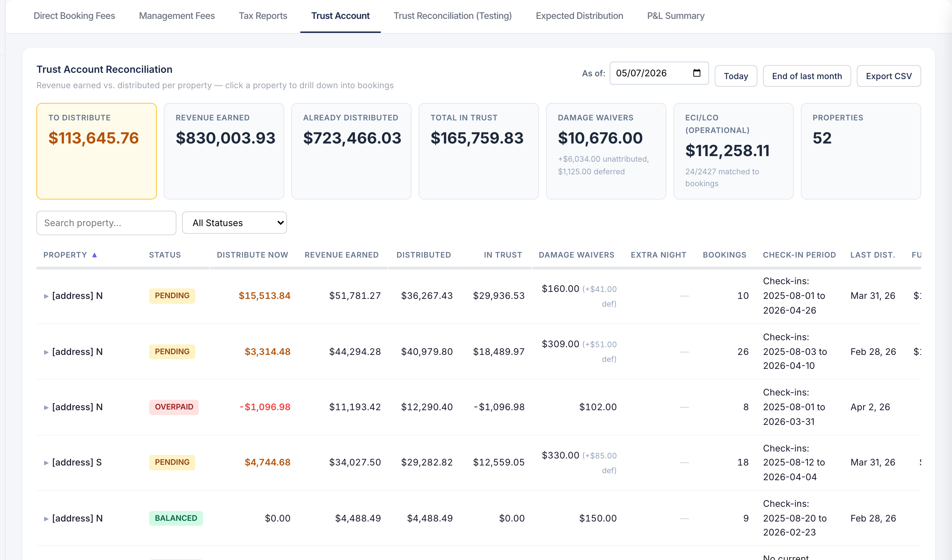Sort by DISTRIBUTED column header
This screenshot has height=560, width=952.
pos(423,255)
